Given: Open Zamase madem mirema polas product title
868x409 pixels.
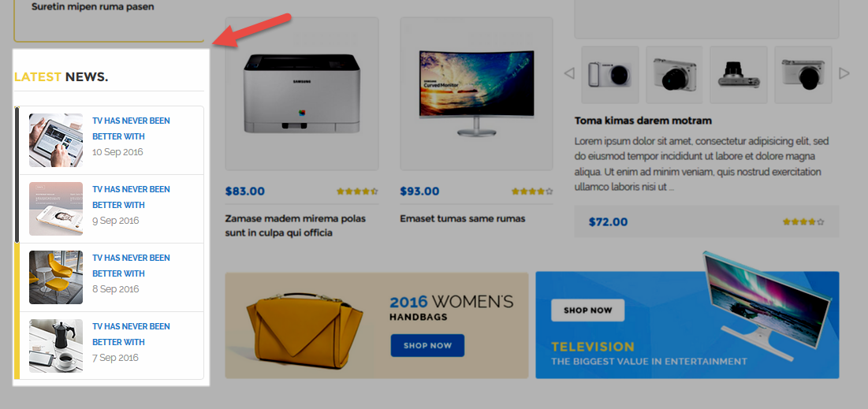Looking at the screenshot, I should 296,226.
